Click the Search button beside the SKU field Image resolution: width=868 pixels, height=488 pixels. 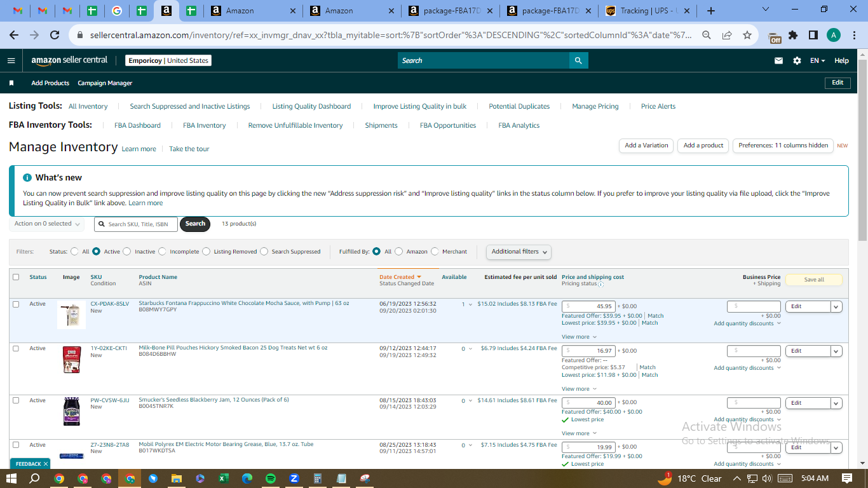[x=195, y=224]
